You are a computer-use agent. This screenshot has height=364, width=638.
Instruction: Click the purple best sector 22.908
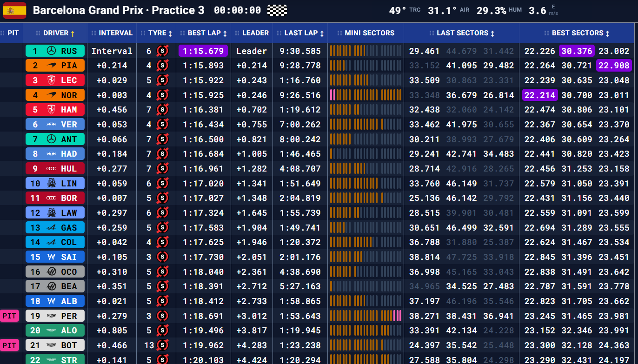pos(614,66)
